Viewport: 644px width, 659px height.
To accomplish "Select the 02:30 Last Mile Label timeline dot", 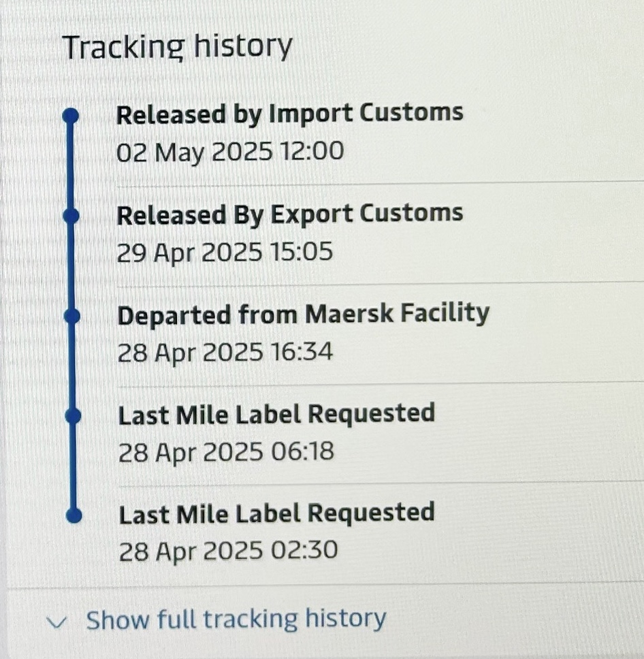I will point(74,515).
